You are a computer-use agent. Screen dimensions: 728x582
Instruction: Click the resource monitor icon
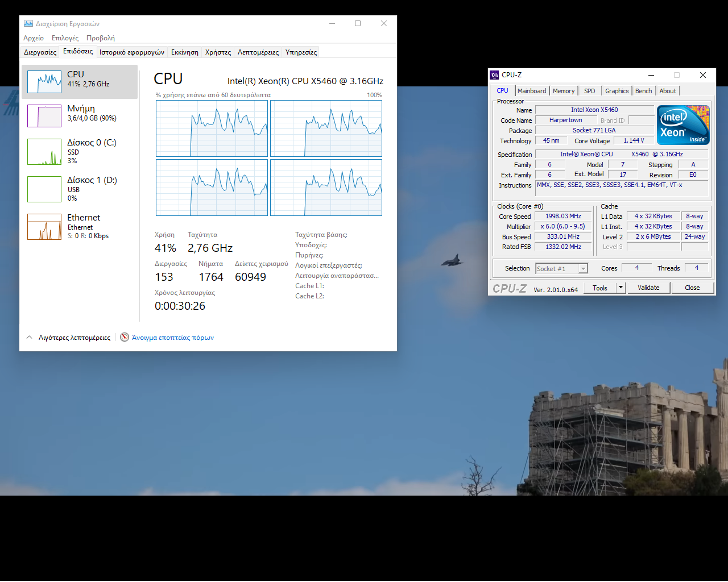click(x=125, y=337)
